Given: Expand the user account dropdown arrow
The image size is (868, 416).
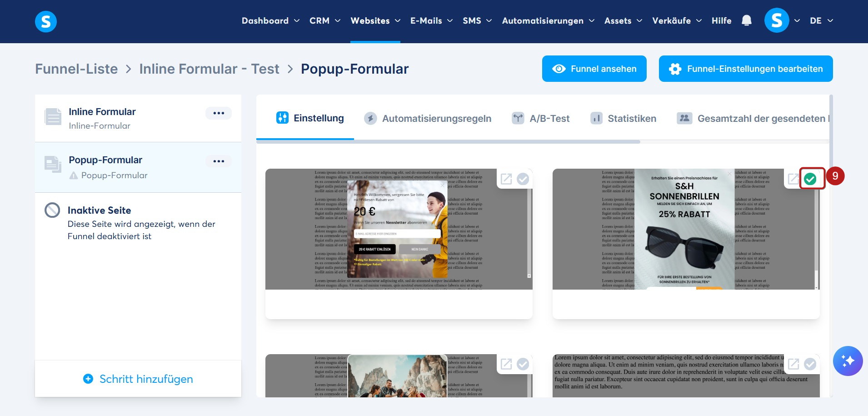Looking at the screenshot, I should point(797,21).
